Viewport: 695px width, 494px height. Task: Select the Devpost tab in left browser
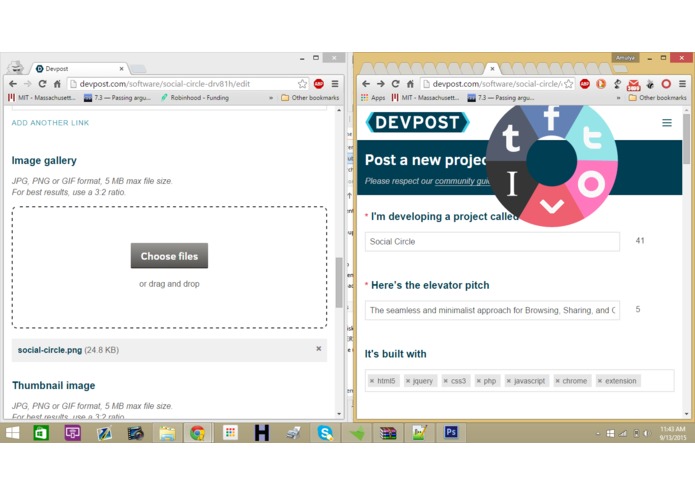tap(78, 69)
